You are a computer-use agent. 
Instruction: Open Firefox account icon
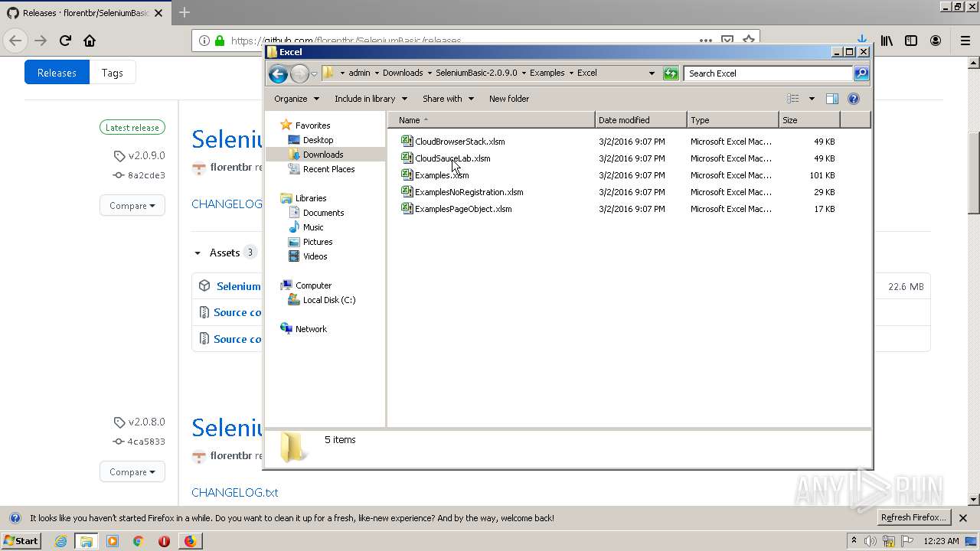click(936, 41)
